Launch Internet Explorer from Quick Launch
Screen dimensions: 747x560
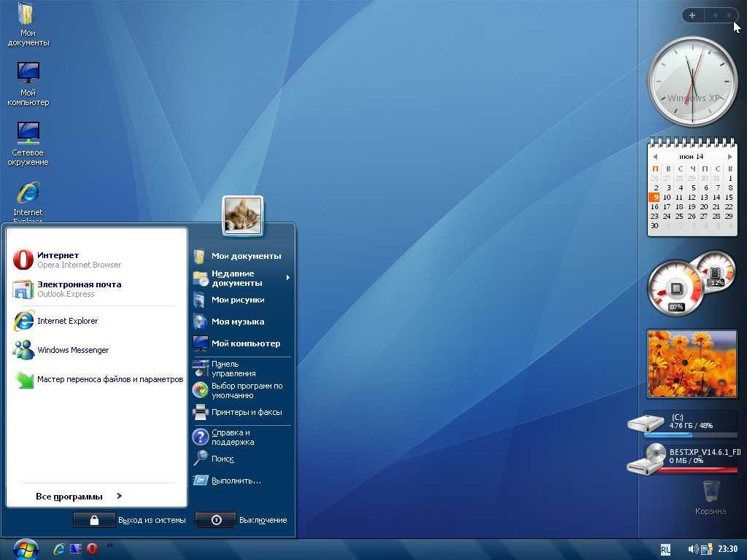tap(59, 549)
